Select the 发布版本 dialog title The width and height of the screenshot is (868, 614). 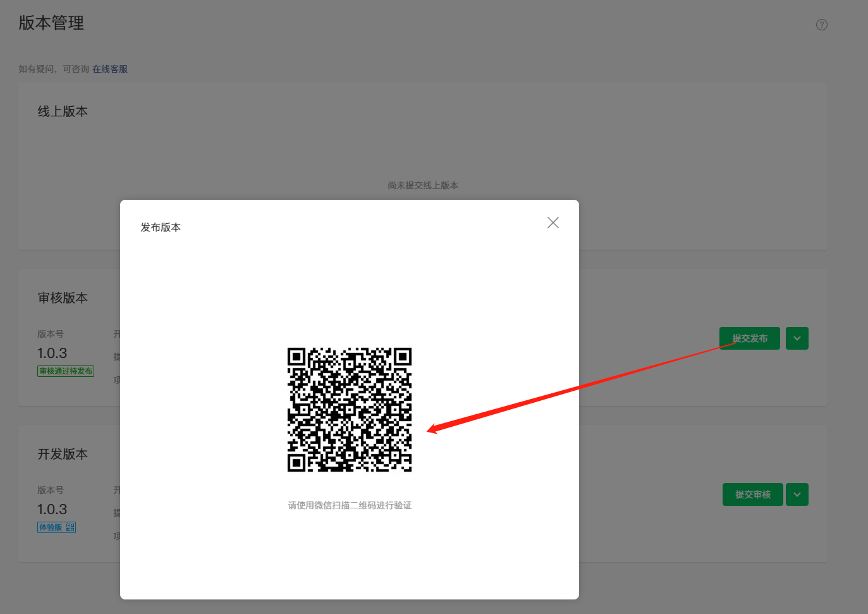click(161, 227)
